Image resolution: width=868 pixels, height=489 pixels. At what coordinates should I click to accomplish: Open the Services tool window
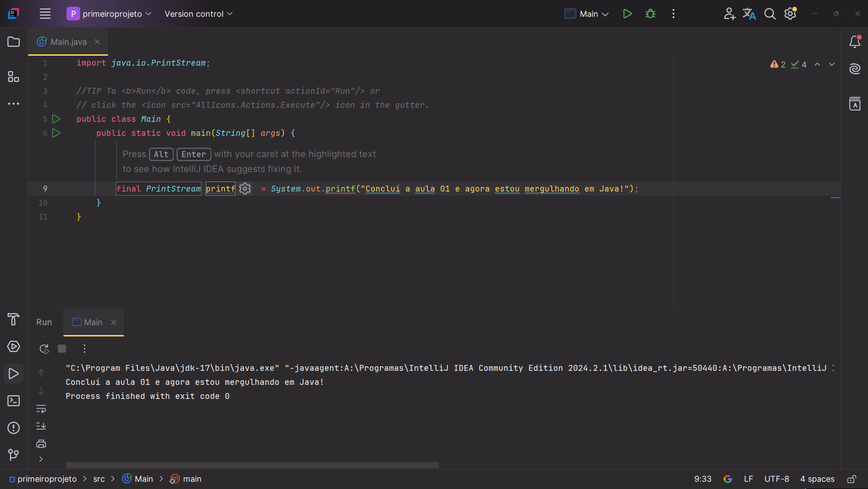coord(14,346)
